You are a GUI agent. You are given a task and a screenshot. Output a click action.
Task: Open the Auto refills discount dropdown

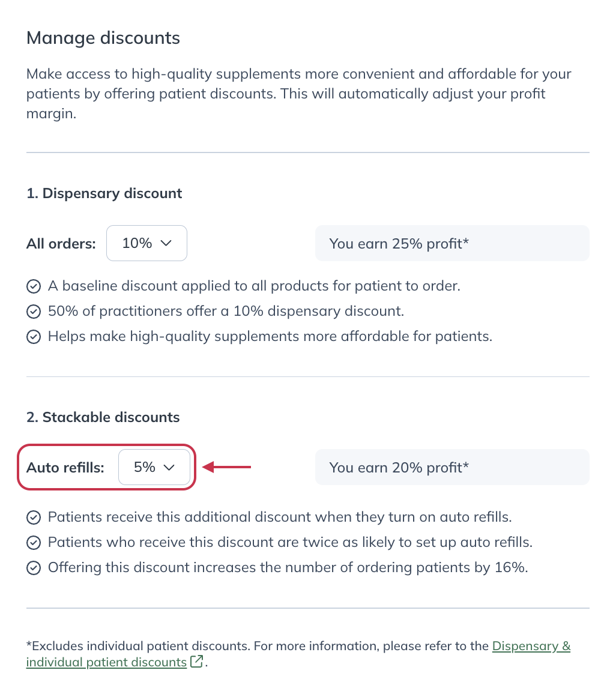click(x=155, y=467)
